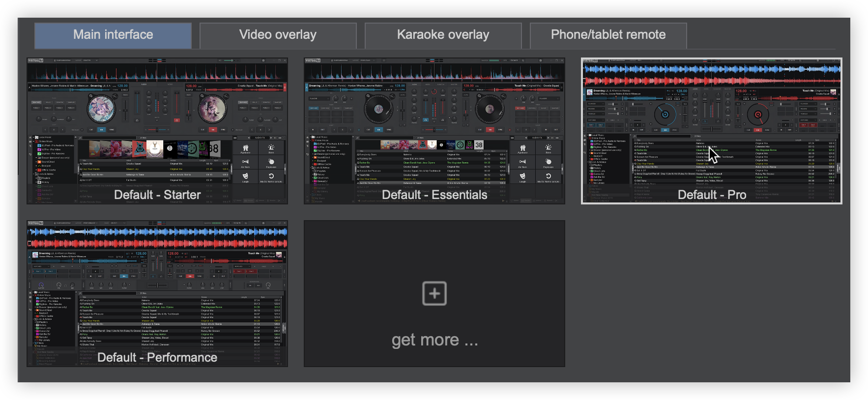Screen dimensions: 868x400
Task: Pick the "Default - Essentials" skin label
Action: pyautogui.click(x=434, y=195)
